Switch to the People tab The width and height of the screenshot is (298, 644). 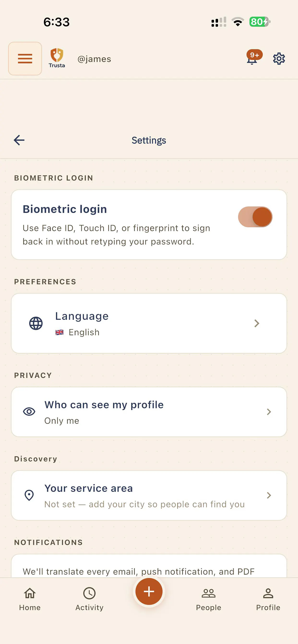[209, 599]
